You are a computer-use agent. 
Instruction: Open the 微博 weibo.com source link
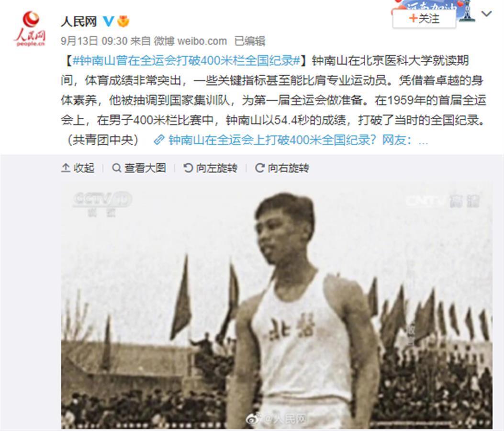pyautogui.click(x=190, y=41)
